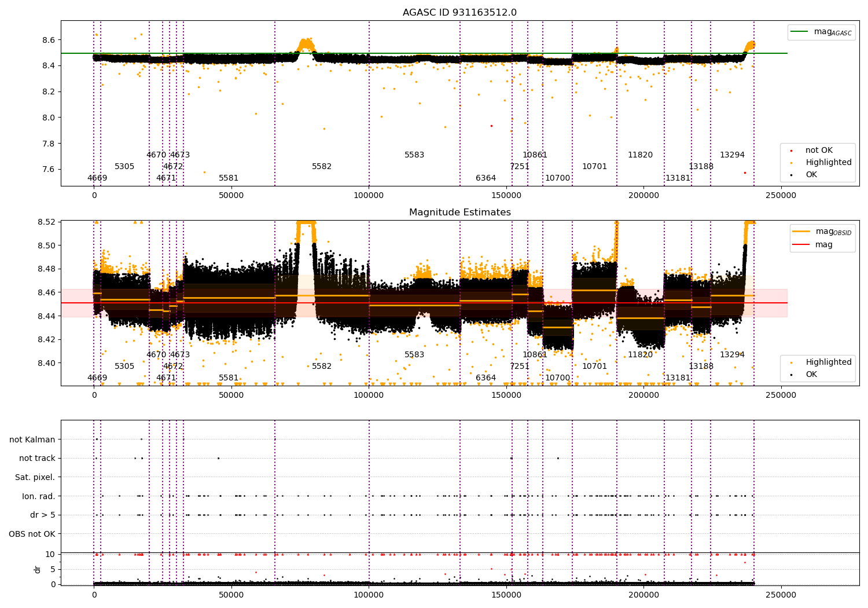
Task: Click the "Magnitude Estimates" plot title
Action: pyautogui.click(x=459, y=213)
